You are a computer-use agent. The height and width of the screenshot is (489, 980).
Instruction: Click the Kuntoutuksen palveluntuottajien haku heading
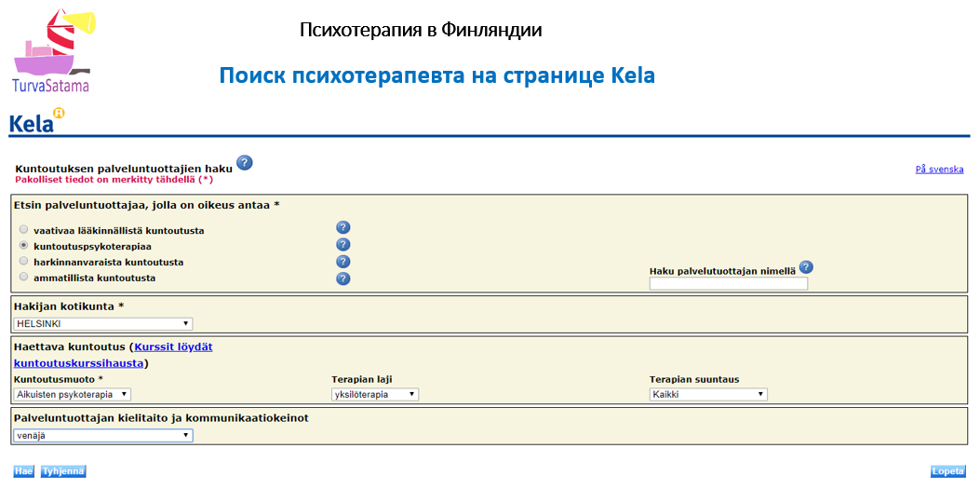click(123, 169)
